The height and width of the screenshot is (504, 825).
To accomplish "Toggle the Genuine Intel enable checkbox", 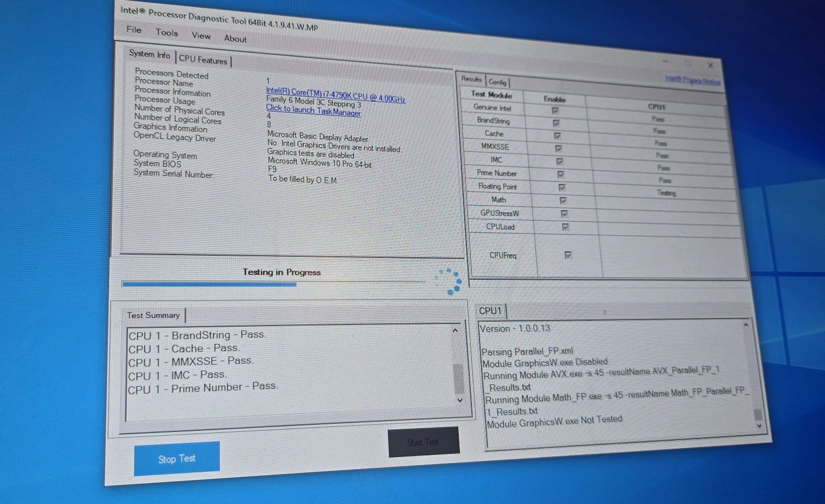I will (555, 111).
